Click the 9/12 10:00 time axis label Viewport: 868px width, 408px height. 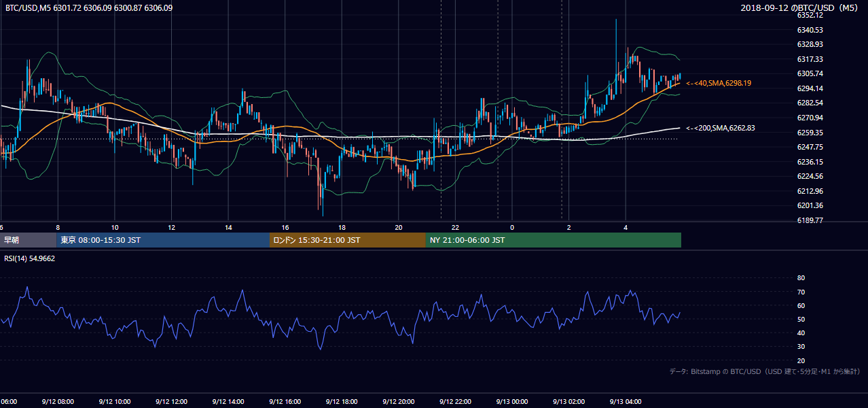[x=114, y=402]
